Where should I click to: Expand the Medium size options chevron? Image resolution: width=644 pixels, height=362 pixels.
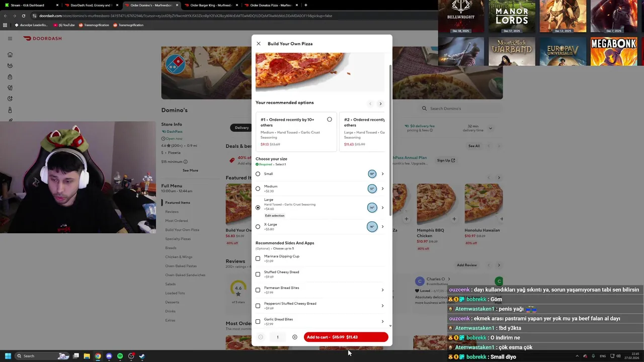coord(382,189)
